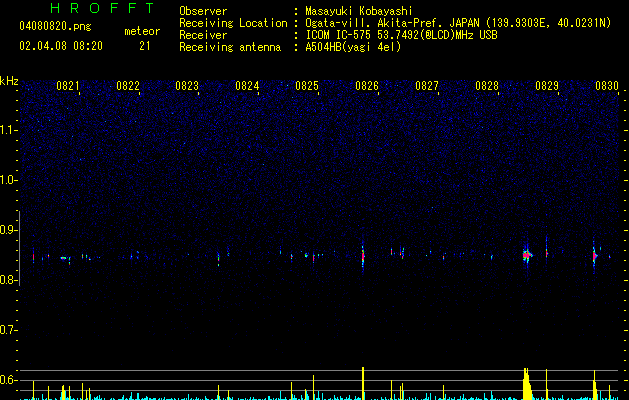
Task: Click the 0822 time marker
Action: [128, 86]
